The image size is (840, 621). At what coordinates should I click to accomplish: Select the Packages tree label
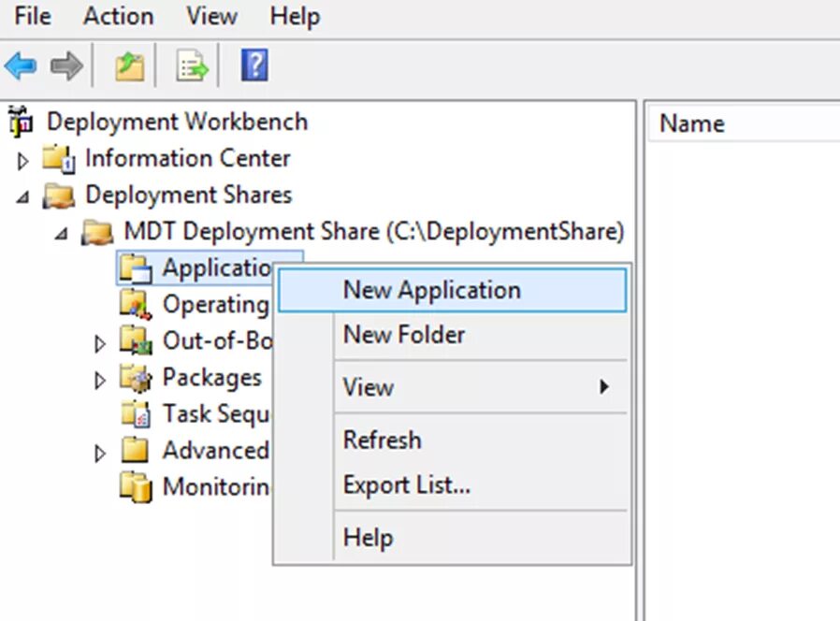point(212,378)
